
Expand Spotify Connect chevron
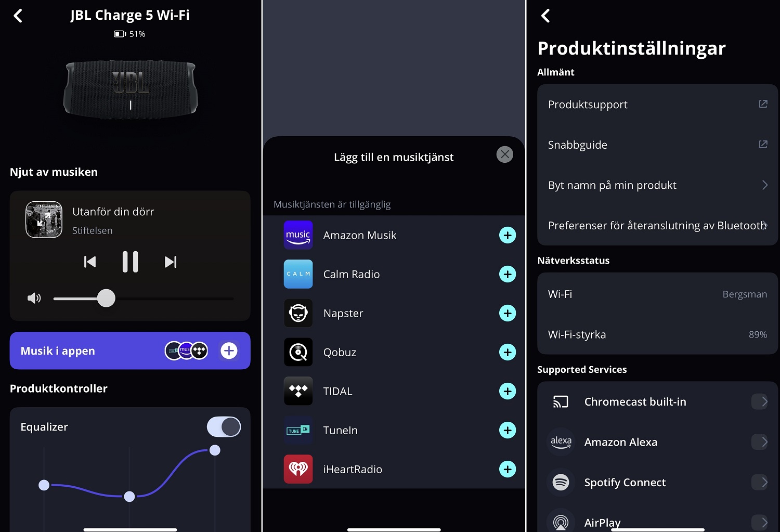tap(760, 482)
